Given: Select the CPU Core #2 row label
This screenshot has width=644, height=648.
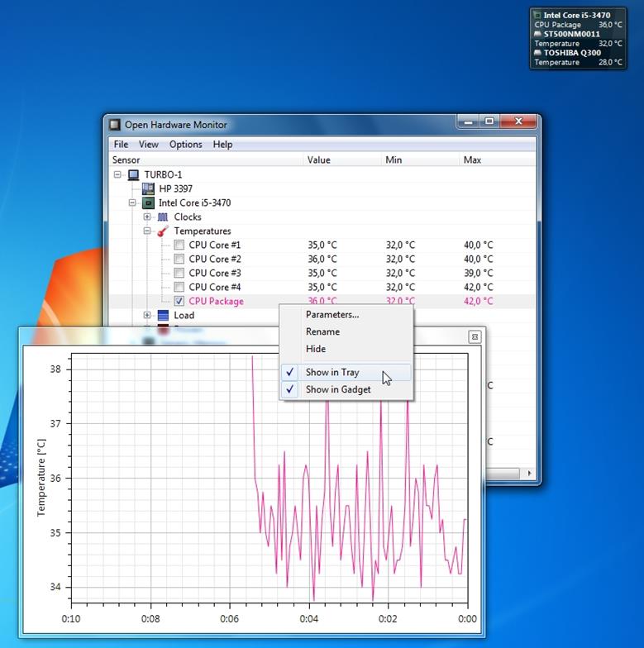Looking at the screenshot, I should [x=215, y=260].
